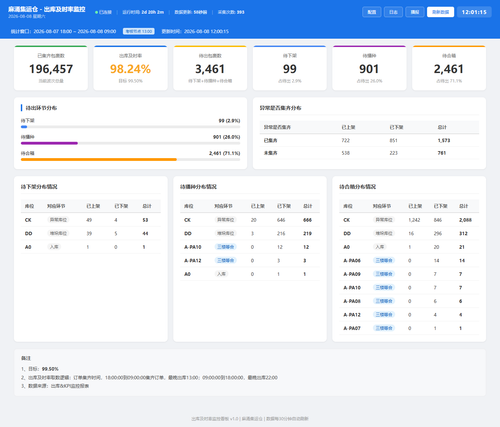Click total 53 in the CK row
This screenshot has height=427, width=500.
145,220
